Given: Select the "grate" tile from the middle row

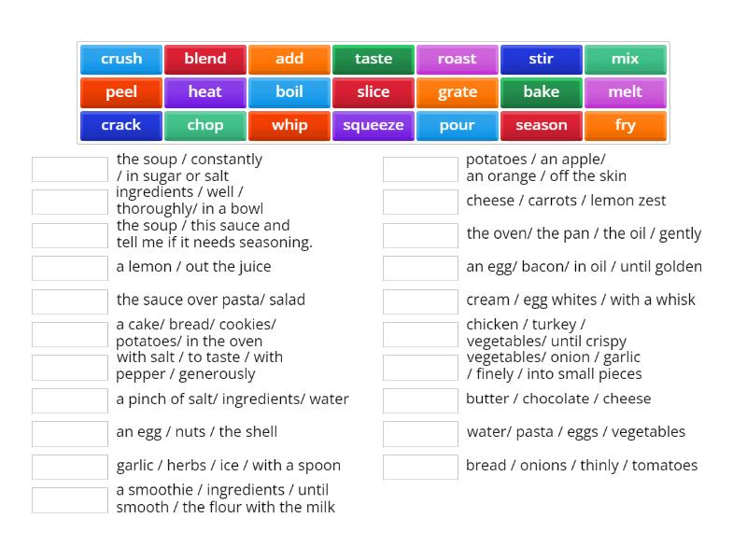Looking at the screenshot, I should (x=457, y=92).
